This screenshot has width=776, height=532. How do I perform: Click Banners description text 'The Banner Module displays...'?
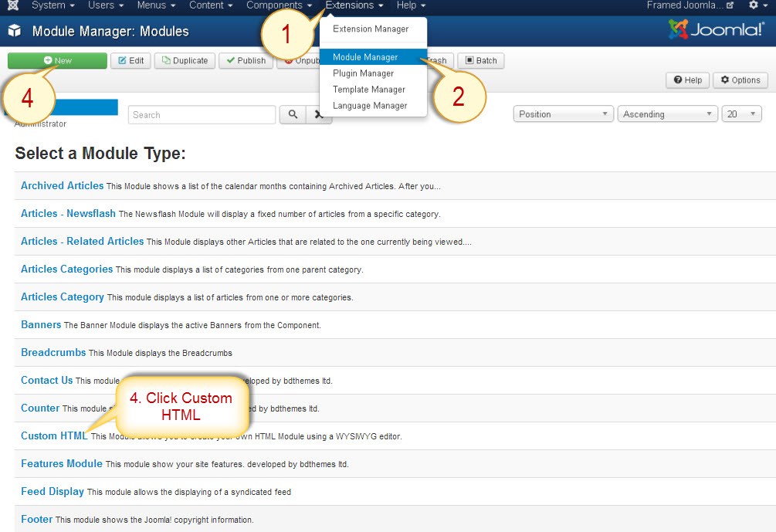point(192,325)
